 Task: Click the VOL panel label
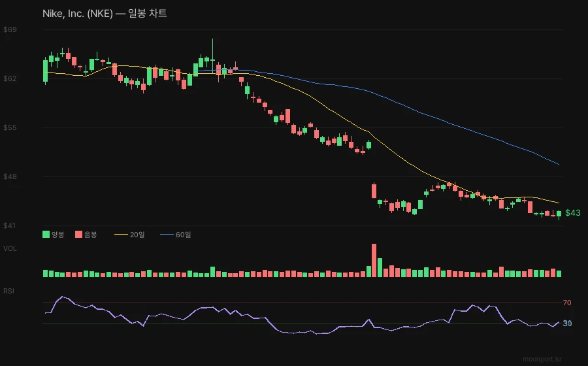coord(10,248)
